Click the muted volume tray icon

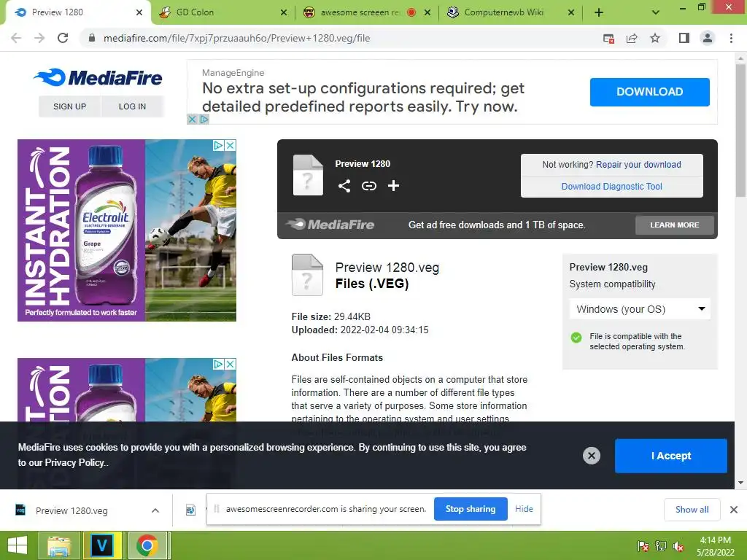[678, 546]
